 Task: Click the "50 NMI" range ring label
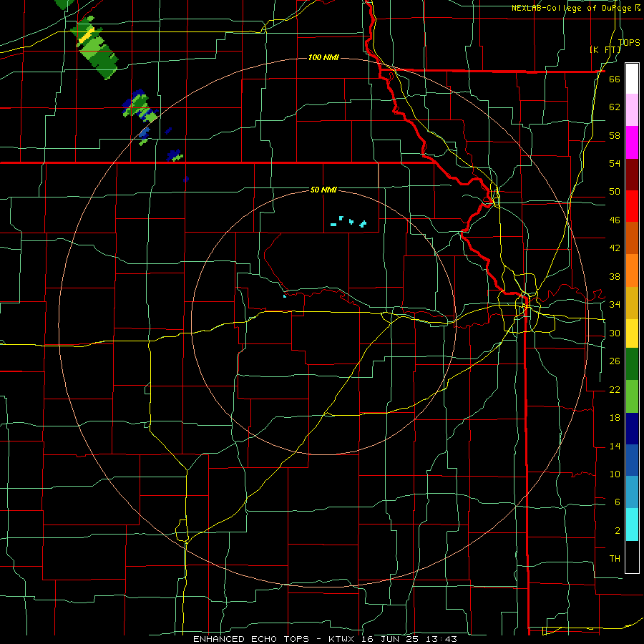(x=323, y=190)
